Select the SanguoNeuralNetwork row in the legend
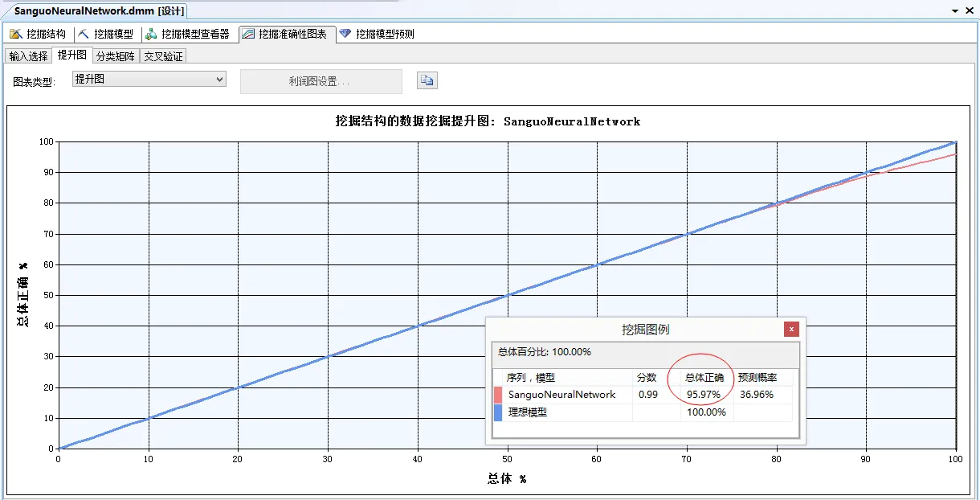This screenshot has width=980, height=500. coord(561,395)
